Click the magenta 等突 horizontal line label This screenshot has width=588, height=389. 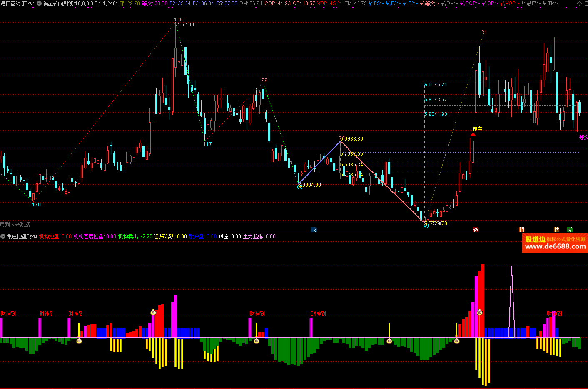point(583,137)
